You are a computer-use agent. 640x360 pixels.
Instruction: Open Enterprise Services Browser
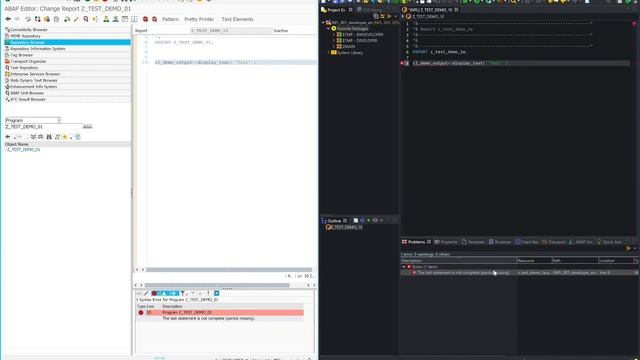(x=67, y=74)
